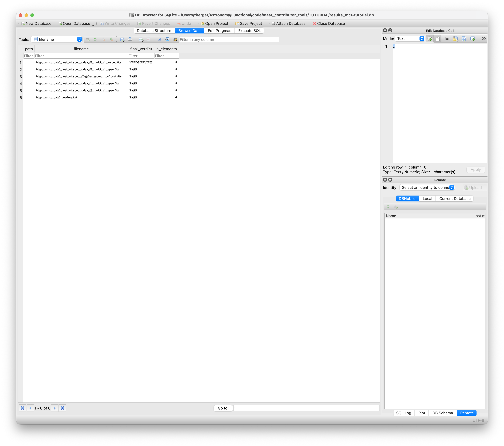Screen dimensions: 504x446
Task: Click the find and replace icon
Action: 175,39
